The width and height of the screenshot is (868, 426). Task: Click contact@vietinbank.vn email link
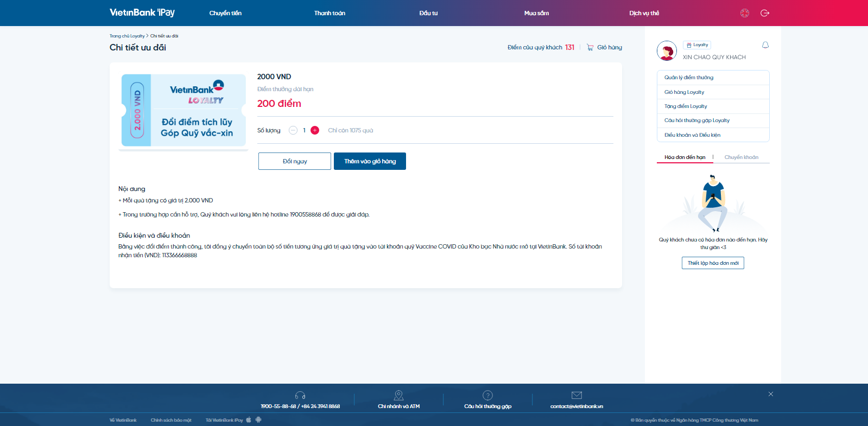576,406
